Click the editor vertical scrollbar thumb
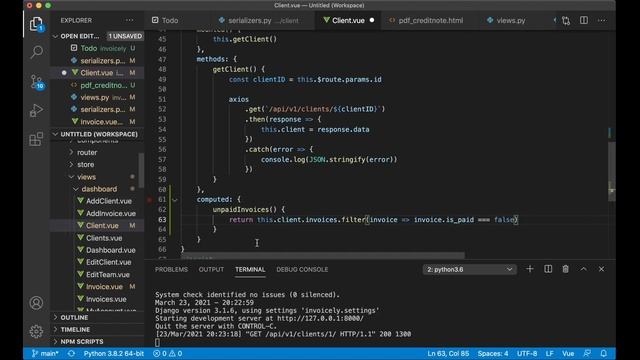 (x=611, y=171)
